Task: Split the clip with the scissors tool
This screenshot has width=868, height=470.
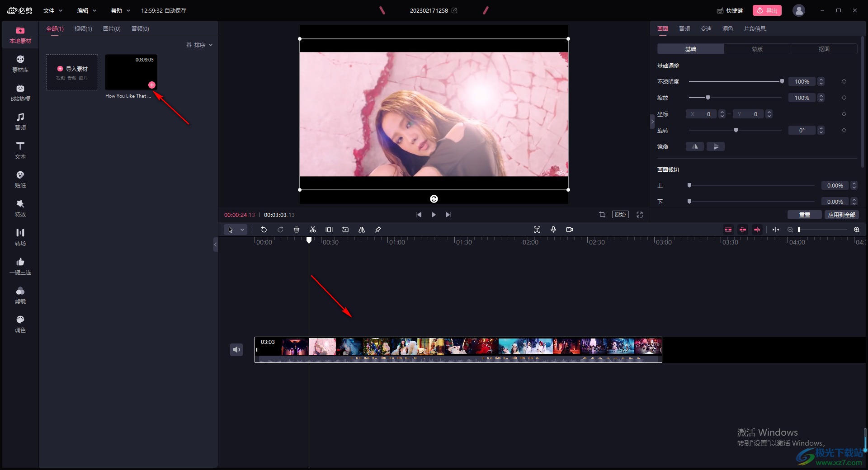Action: 313,230
